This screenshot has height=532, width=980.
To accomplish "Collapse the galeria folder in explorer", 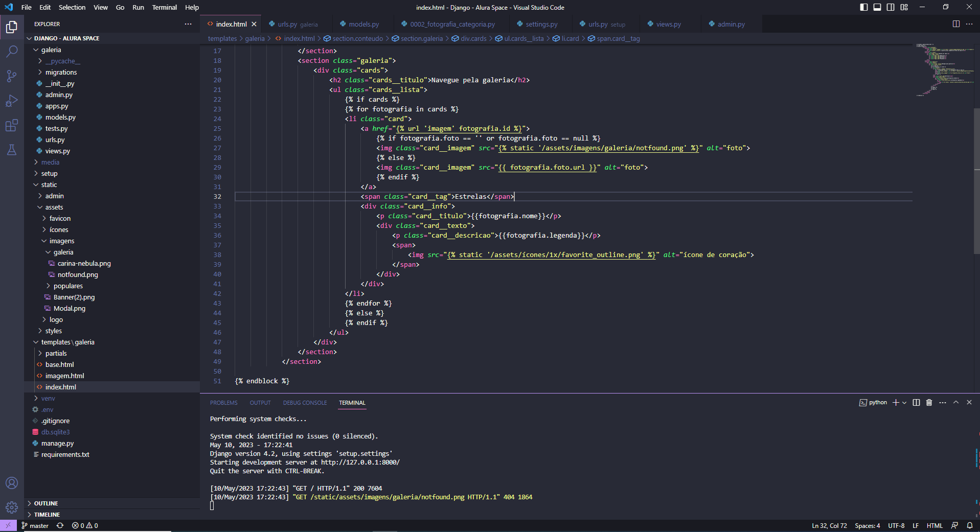I will coord(112,50).
